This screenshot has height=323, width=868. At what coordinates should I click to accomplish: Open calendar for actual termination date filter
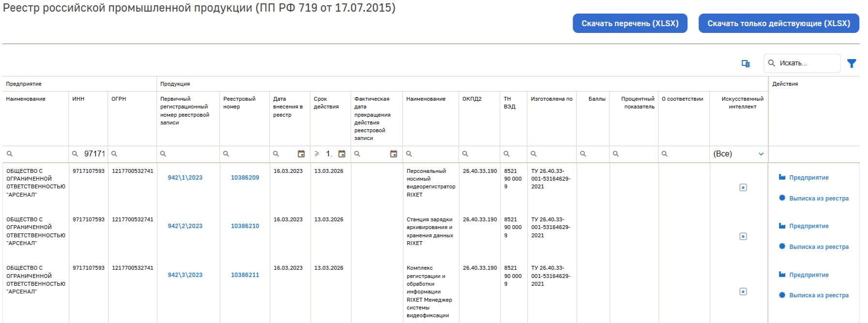click(x=394, y=154)
